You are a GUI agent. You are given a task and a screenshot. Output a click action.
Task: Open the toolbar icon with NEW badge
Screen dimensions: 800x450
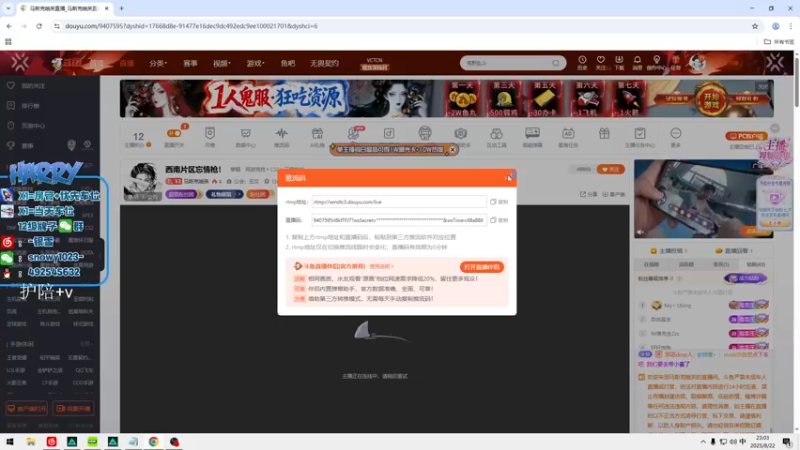click(353, 134)
